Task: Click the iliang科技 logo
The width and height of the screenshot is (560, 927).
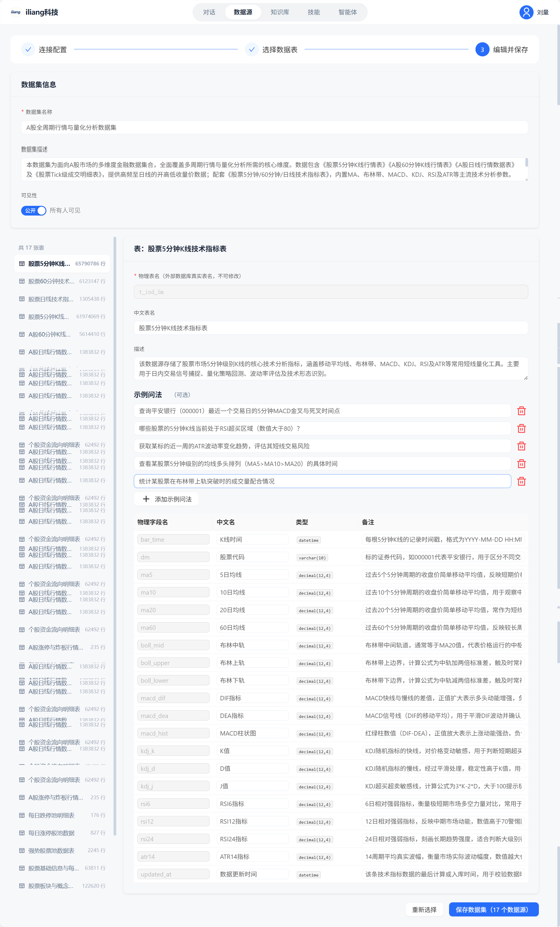Action: click(16, 12)
